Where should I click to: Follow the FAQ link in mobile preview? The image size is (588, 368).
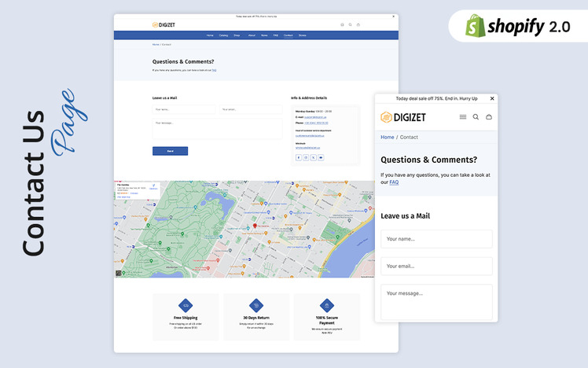coord(394,182)
